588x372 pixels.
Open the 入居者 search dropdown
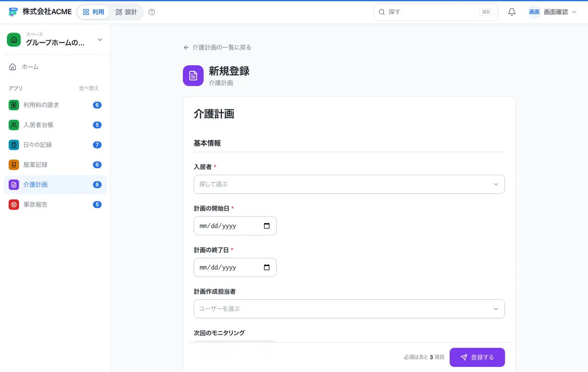349,184
